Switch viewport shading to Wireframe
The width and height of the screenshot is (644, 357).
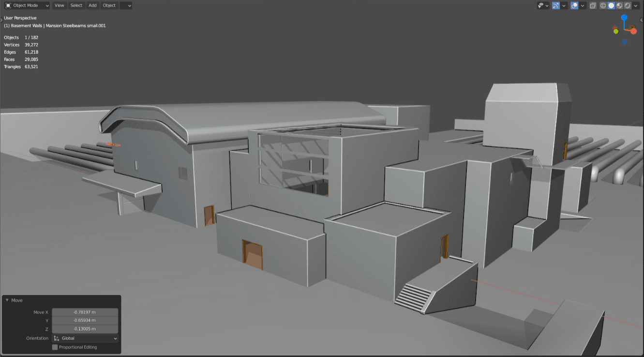(x=602, y=5)
